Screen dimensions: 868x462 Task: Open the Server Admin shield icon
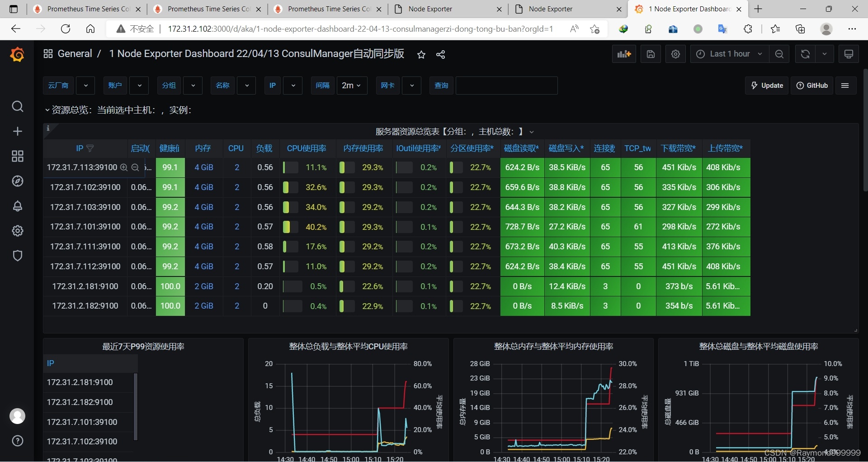point(17,256)
